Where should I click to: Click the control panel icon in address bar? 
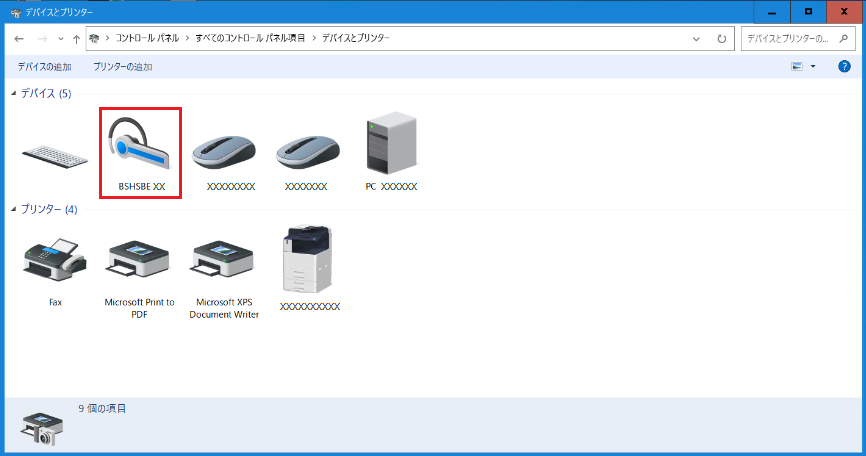pyautogui.click(x=94, y=38)
